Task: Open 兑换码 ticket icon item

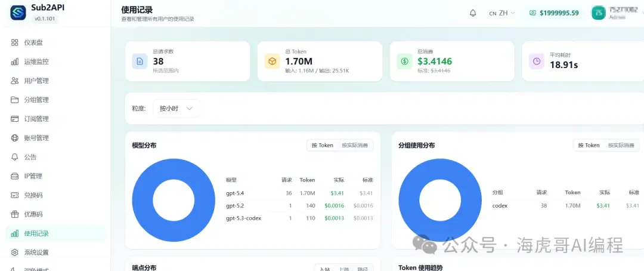Action: point(15,195)
